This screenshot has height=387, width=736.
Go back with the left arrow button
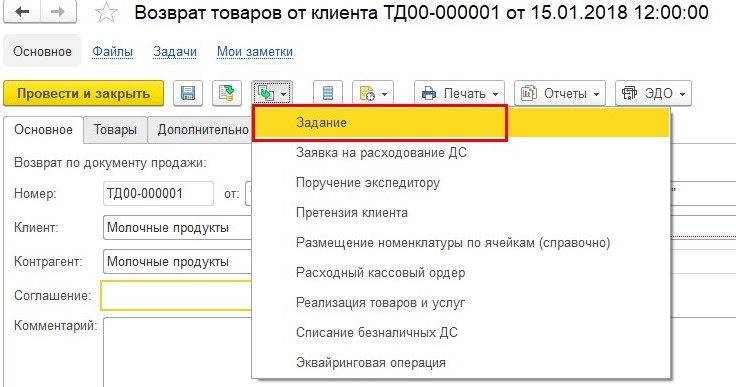tap(22, 12)
